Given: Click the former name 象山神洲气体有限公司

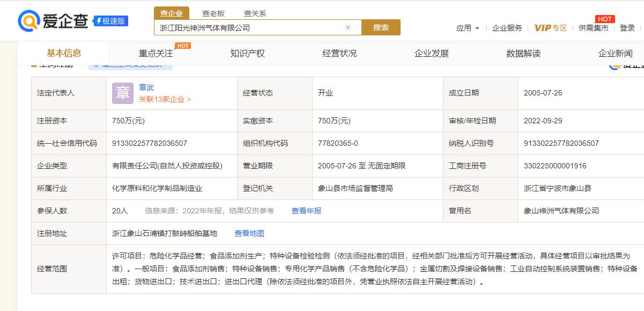Looking at the screenshot, I should click(561, 211).
